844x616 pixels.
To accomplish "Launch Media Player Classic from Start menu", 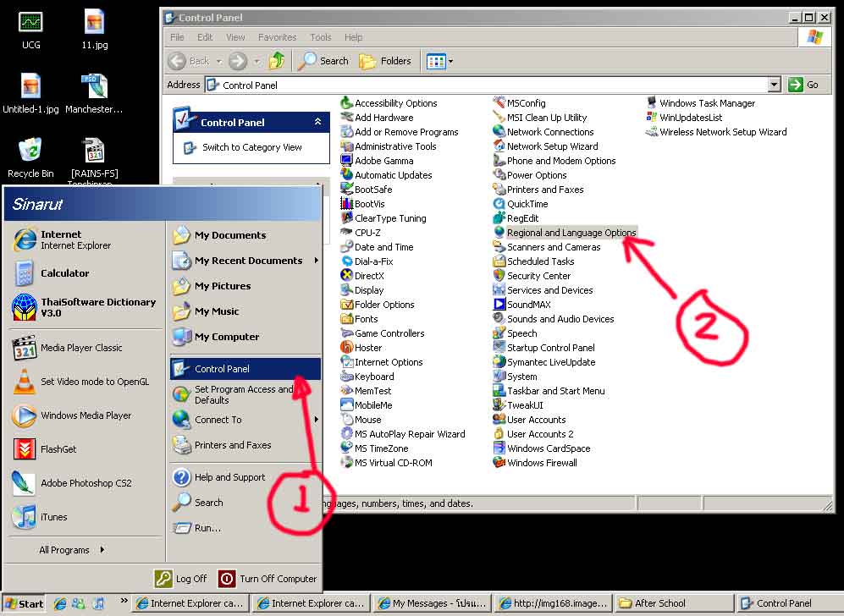I will click(x=68, y=348).
